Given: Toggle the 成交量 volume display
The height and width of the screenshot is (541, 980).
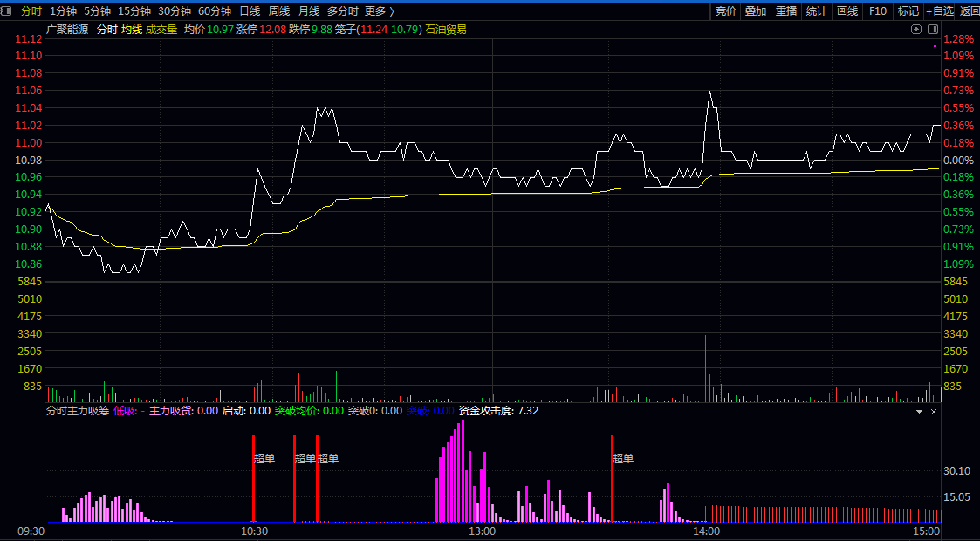Looking at the screenshot, I should click(x=161, y=30).
